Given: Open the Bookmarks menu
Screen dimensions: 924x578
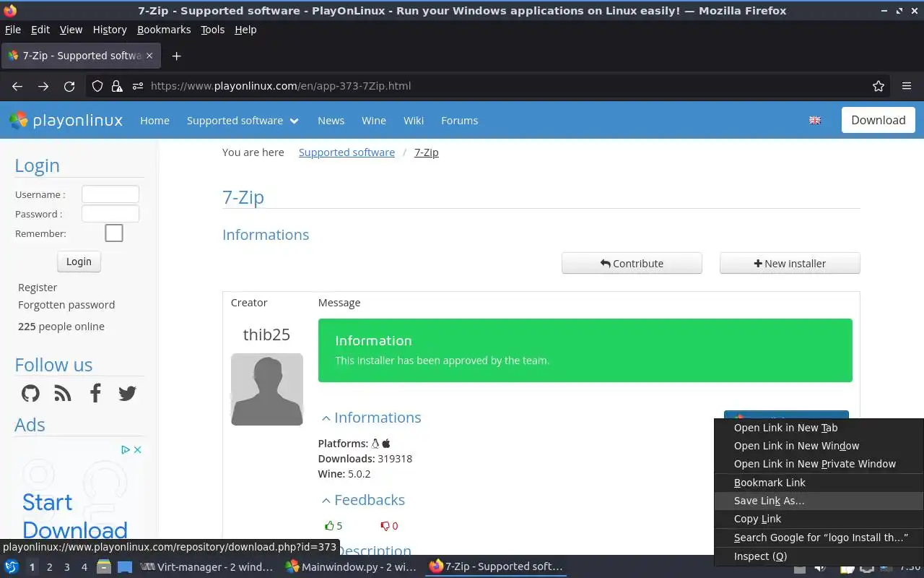Looking at the screenshot, I should pos(164,30).
